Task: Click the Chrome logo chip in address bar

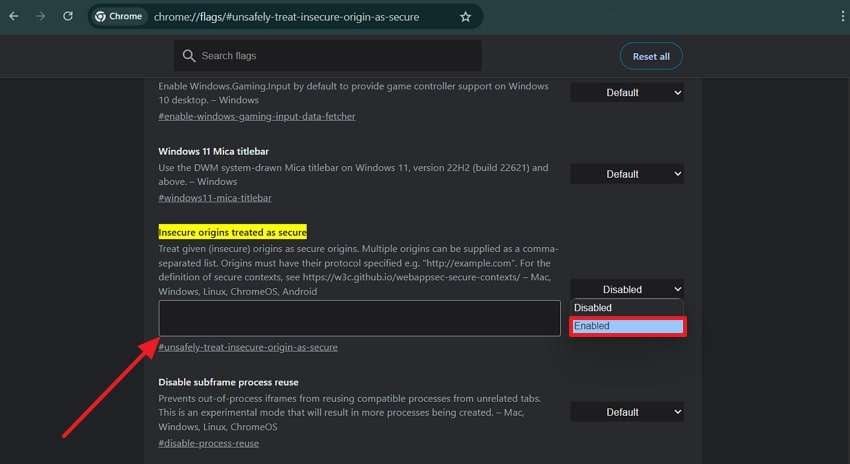Action: click(x=118, y=17)
